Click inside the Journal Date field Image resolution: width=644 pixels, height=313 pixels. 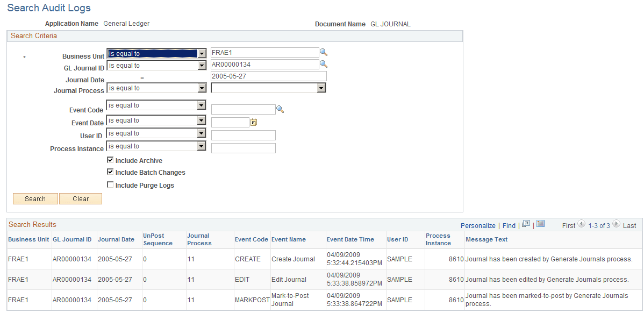point(268,76)
